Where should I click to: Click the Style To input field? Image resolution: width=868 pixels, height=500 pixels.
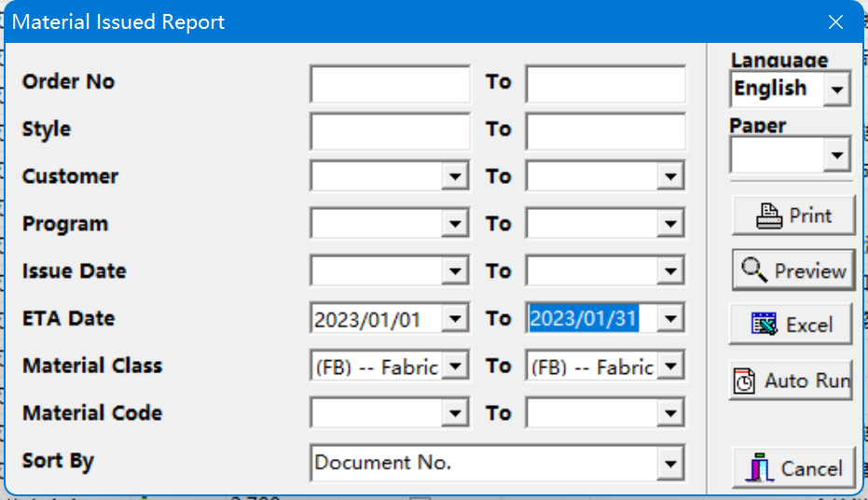[605, 131]
